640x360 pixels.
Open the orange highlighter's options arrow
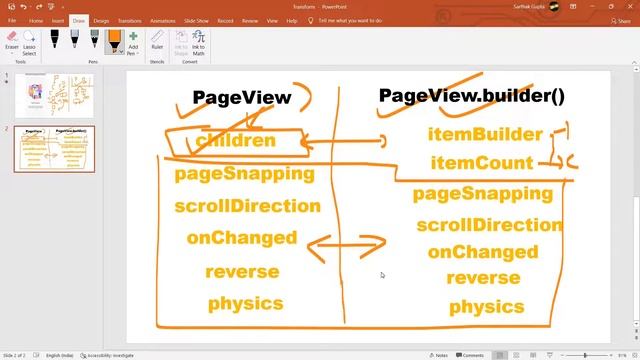tap(121, 52)
